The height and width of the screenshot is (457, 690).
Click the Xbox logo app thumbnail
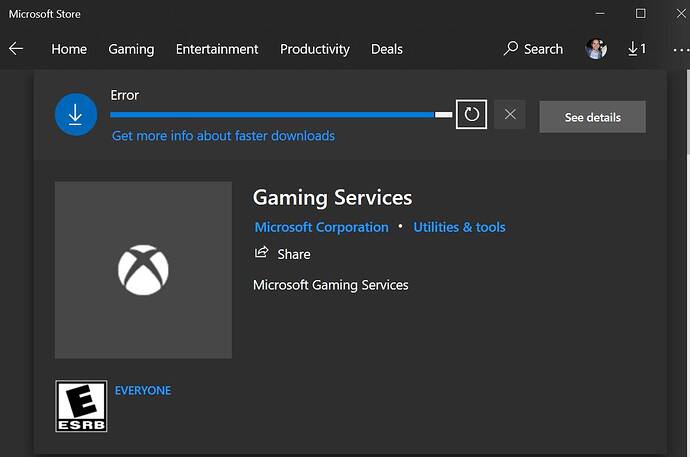(143, 270)
